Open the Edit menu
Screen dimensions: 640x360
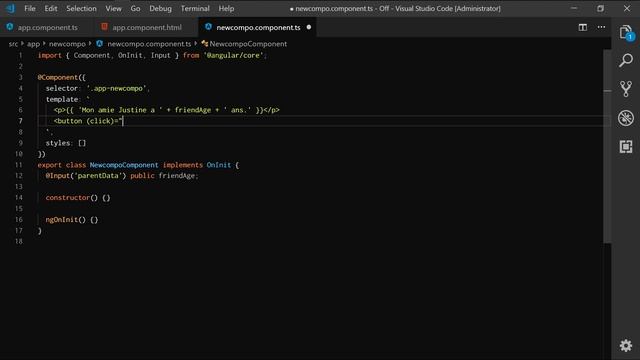pos(51,8)
